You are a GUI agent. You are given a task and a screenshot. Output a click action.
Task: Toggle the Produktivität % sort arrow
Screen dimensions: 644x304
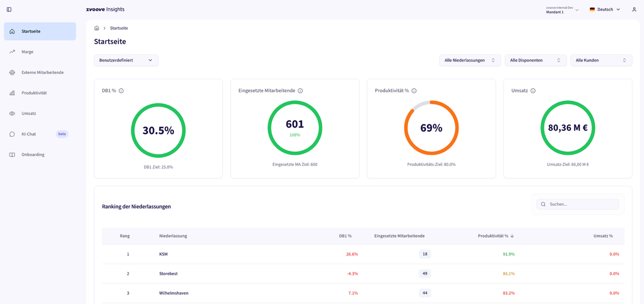point(512,236)
